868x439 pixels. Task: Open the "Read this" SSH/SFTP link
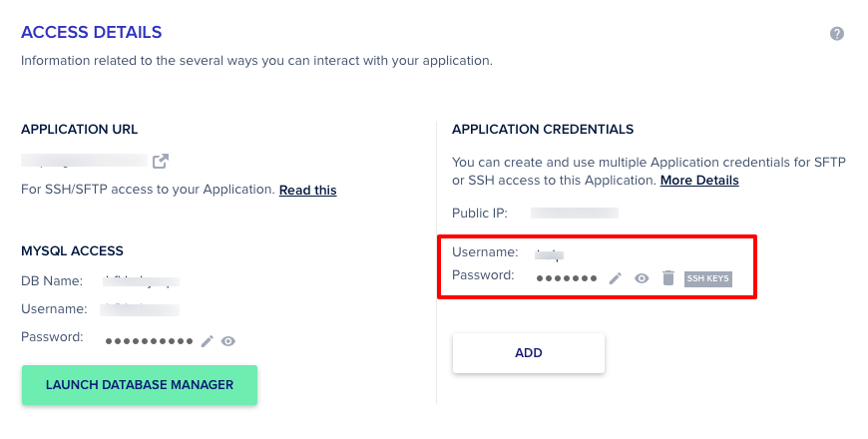[307, 190]
